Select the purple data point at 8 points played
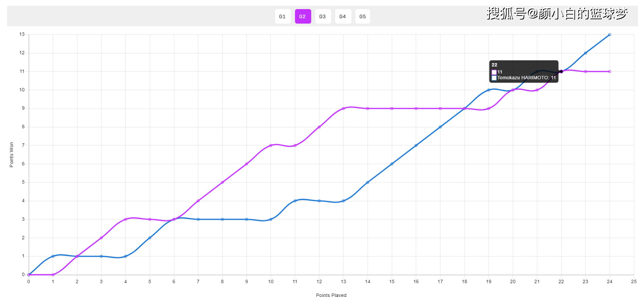This screenshot has height=297, width=644. pos(222,182)
